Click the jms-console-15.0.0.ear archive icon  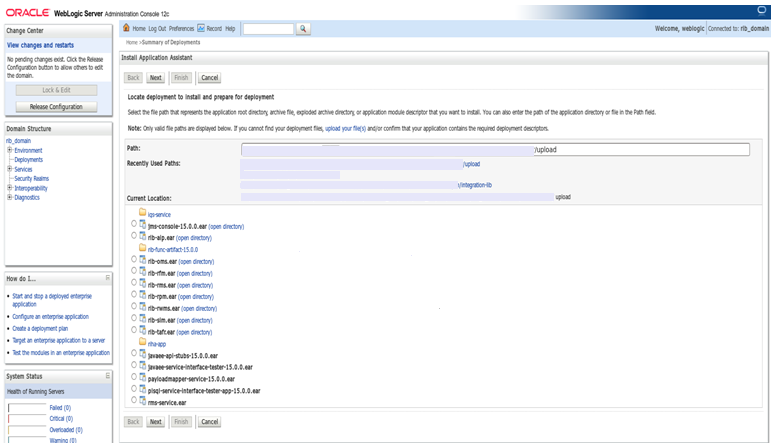tap(143, 224)
